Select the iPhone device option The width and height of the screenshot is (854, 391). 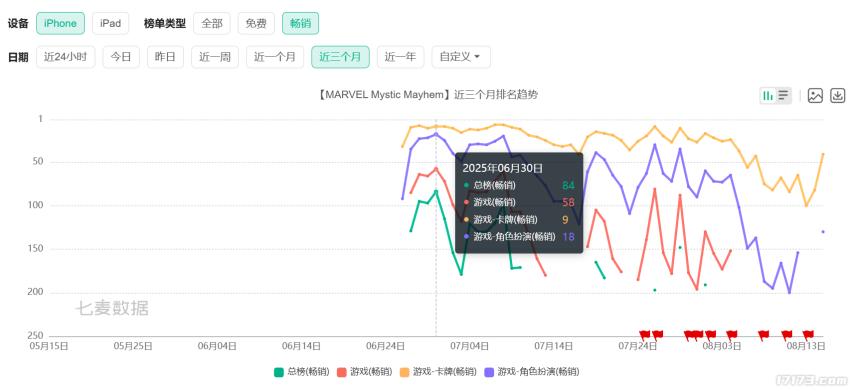pyautogui.click(x=60, y=23)
